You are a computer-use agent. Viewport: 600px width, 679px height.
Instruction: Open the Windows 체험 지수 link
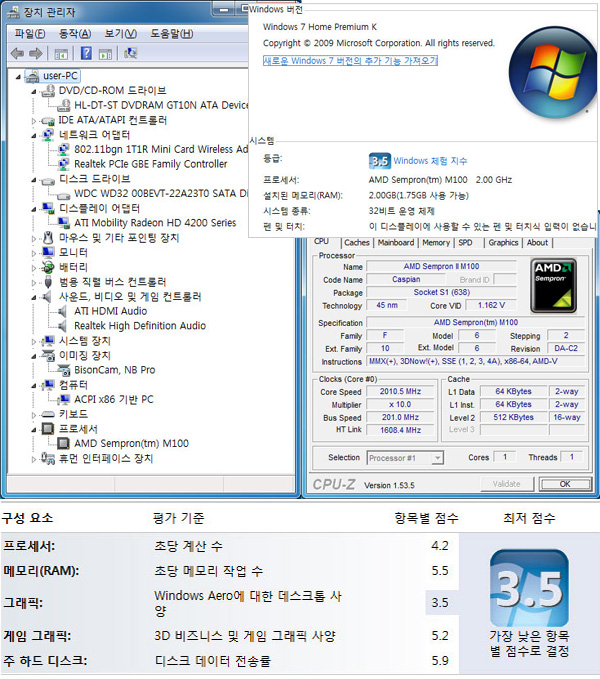[430, 161]
